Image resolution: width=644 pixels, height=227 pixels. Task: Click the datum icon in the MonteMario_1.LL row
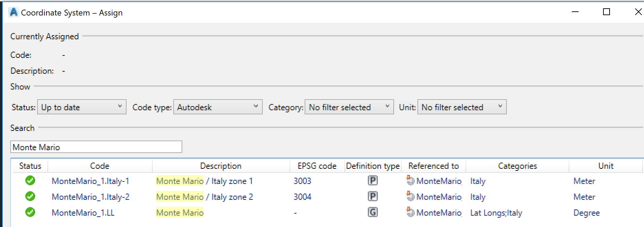(x=410, y=212)
